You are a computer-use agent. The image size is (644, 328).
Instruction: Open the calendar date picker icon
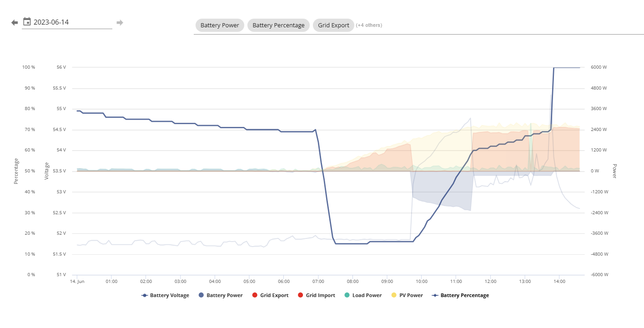coord(27,22)
